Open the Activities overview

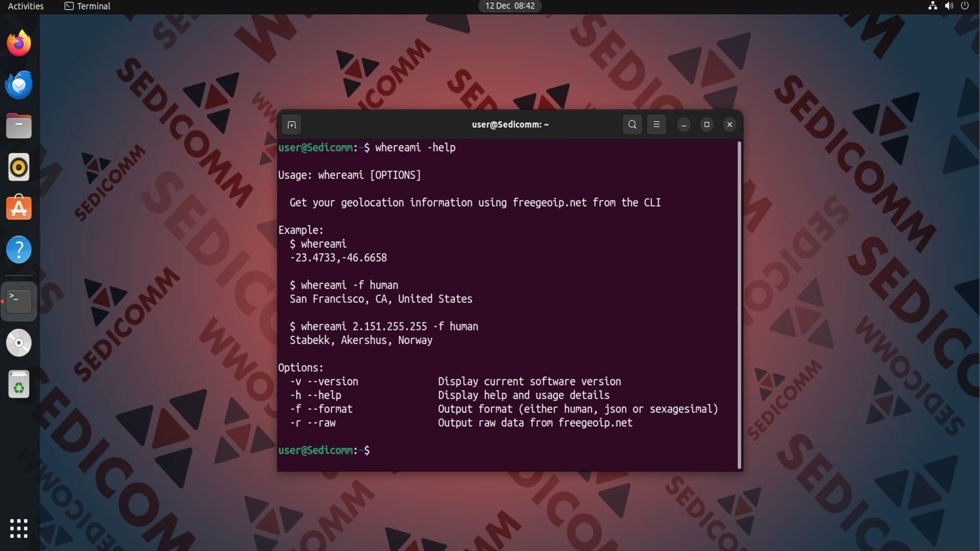tap(26, 6)
